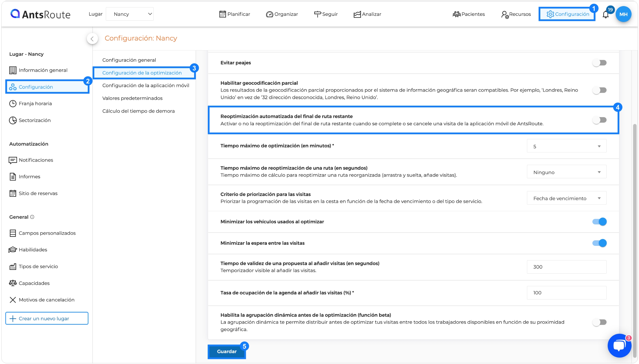Open Criterio de priorización Fecha de vencimiento dropdown
639x364 pixels.
tap(567, 198)
